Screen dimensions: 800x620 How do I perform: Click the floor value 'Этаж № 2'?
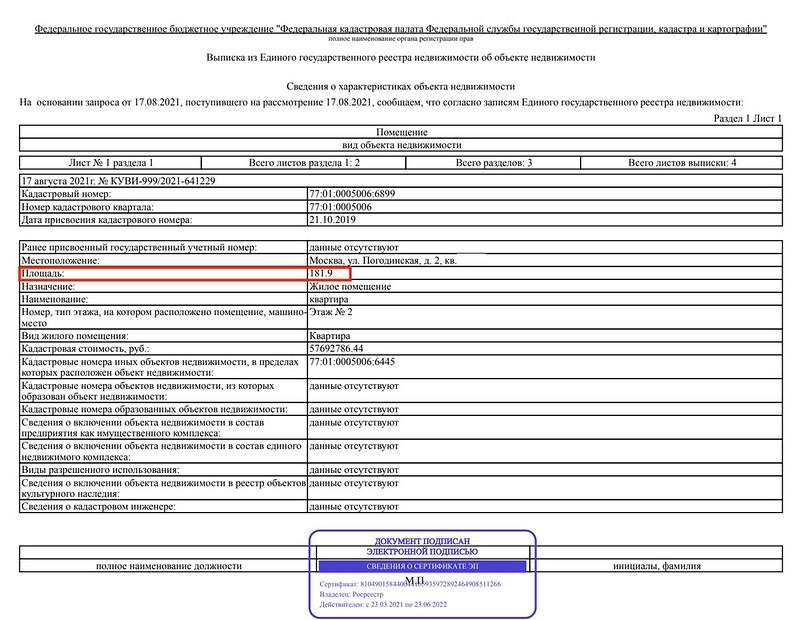[331, 312]
